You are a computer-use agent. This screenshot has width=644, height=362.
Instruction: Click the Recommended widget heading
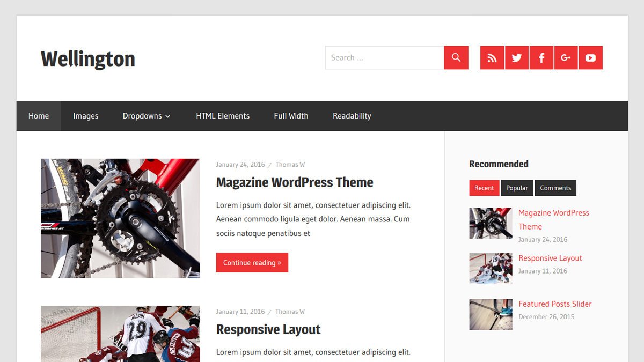499,164
